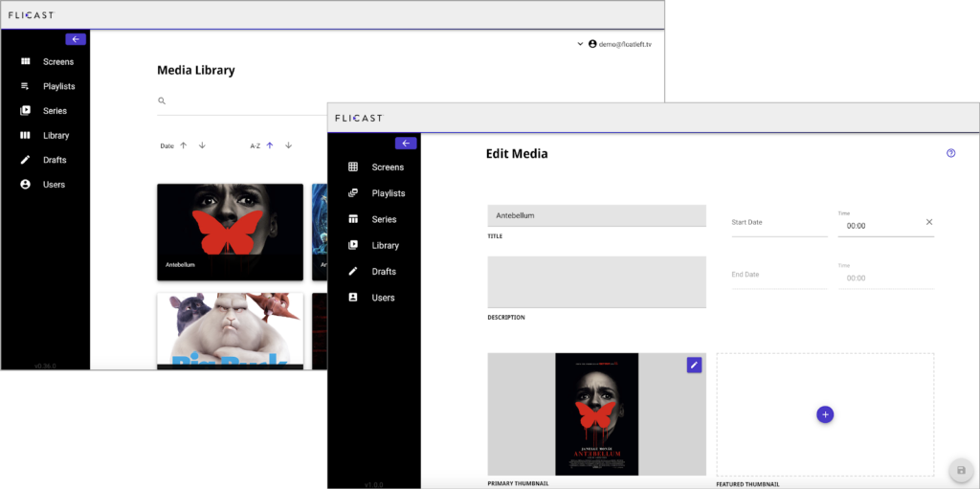
Task: Edit primary thumbnail with the pencil button
Action: click(x=694, y=366)
